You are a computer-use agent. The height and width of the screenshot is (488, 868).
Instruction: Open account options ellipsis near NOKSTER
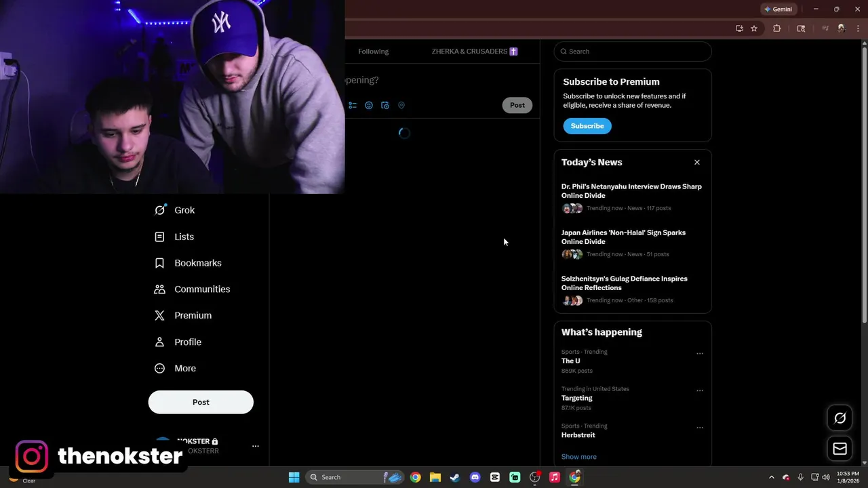pyautogui.click(x=256, y=446)
